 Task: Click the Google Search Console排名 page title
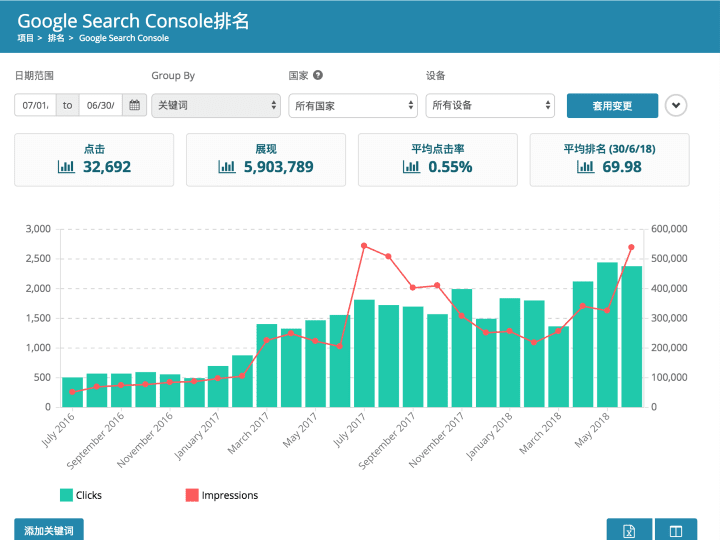pos(133,21)
